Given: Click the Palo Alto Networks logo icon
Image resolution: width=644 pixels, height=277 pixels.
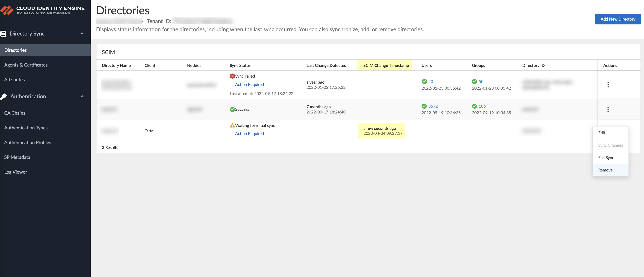Looking at the screenshot, I should (x=7, y=10).
